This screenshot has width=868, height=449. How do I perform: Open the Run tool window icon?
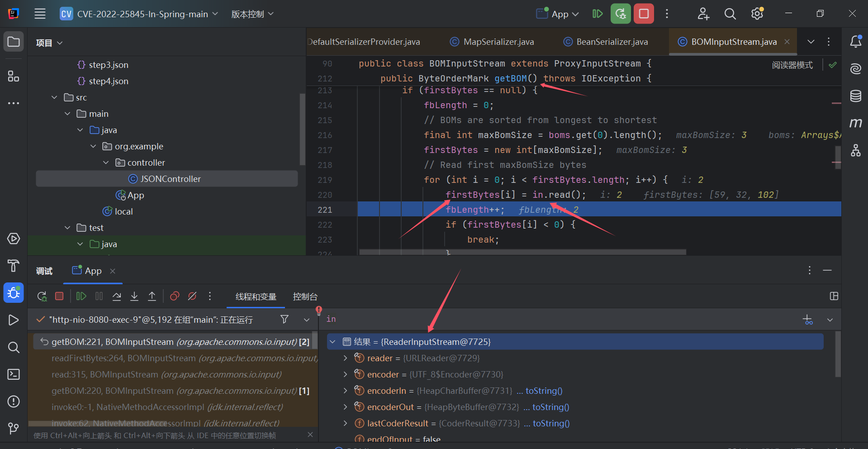tap(14, 320)
